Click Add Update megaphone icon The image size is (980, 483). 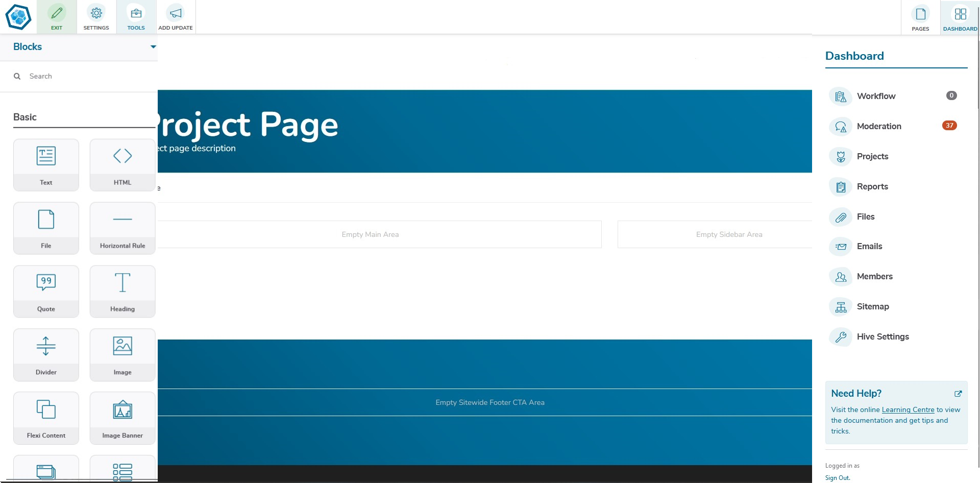click(x=176, y=17)
